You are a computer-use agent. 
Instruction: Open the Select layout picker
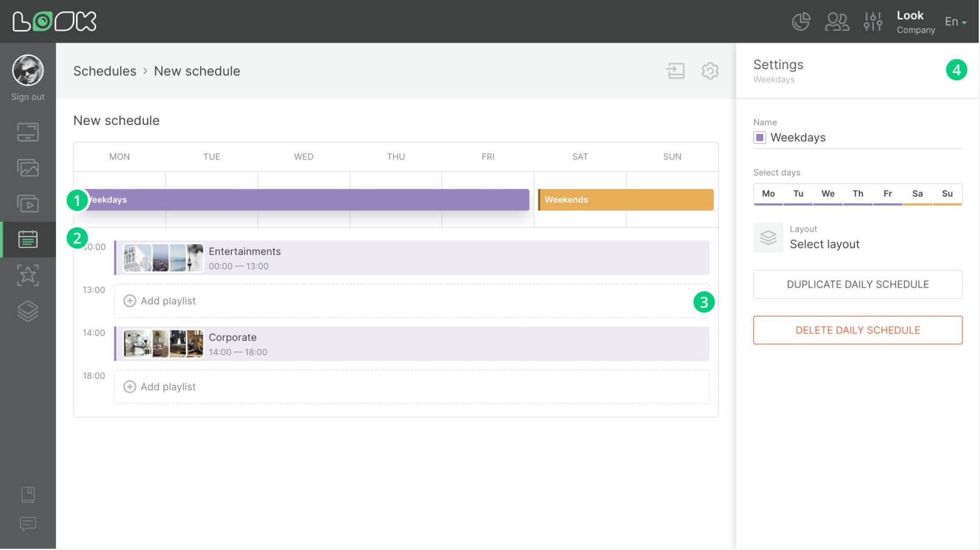tap(824, 244)
